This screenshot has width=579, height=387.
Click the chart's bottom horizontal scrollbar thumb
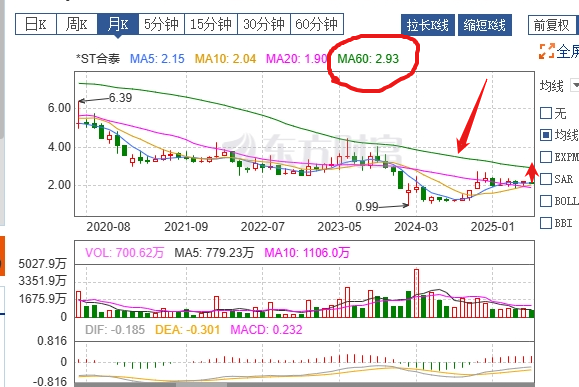(x=201, y=385)
